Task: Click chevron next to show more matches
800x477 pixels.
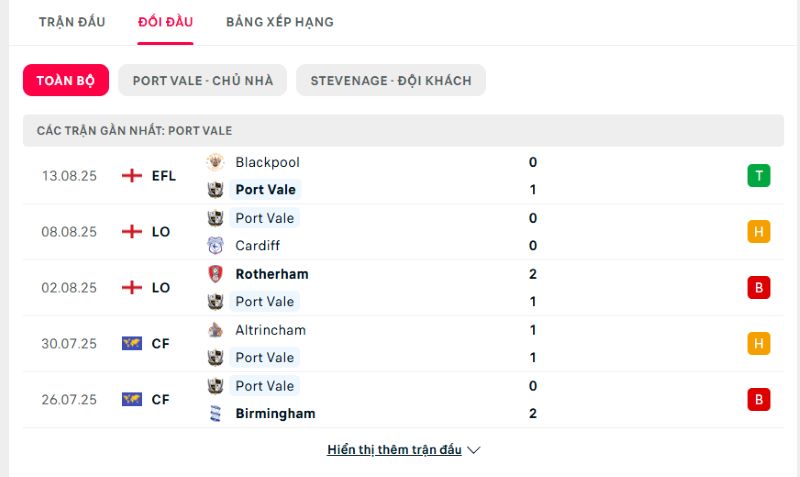Action: (474, 450)
